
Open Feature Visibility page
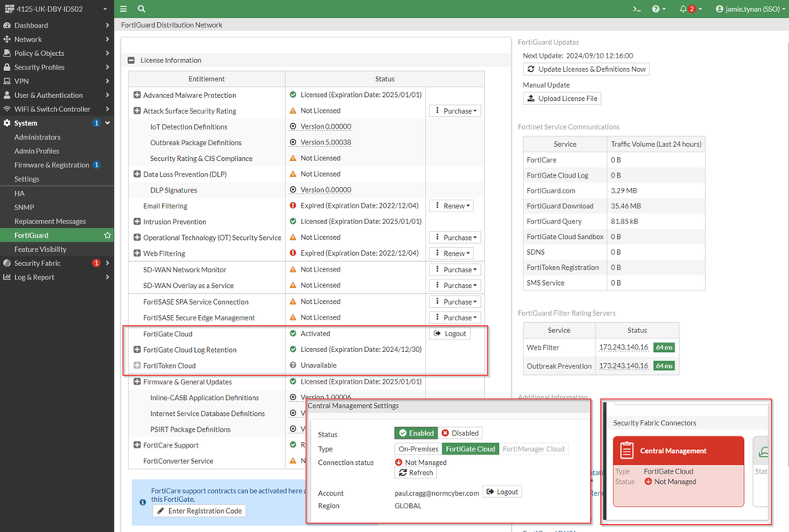point(56,249)
